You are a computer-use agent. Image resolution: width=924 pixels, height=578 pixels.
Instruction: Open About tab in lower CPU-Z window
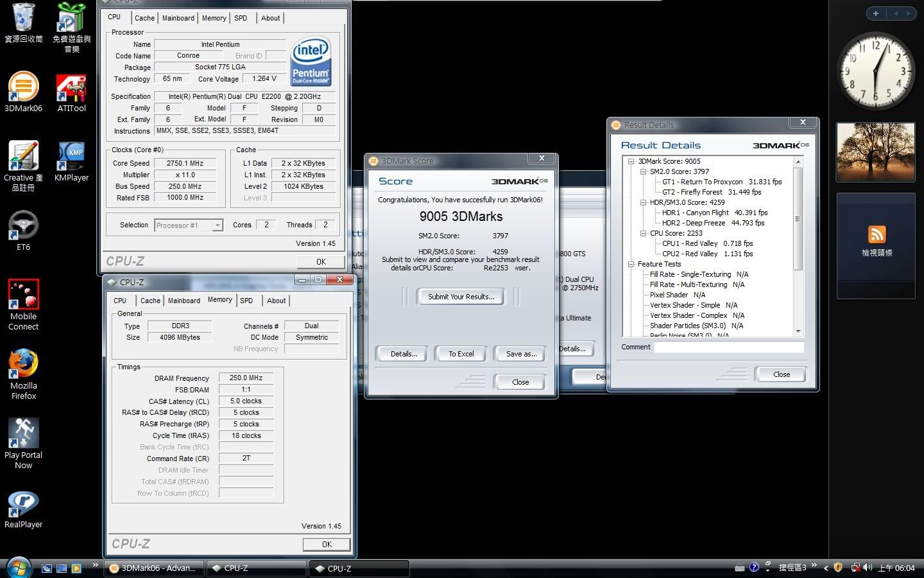click(x=277, y=301)
